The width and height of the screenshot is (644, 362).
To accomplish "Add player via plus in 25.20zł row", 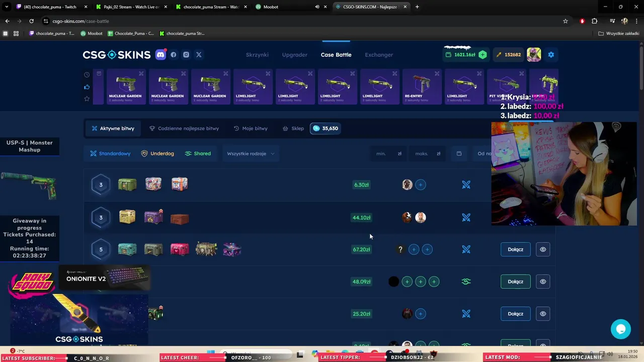I will [421, 314].
